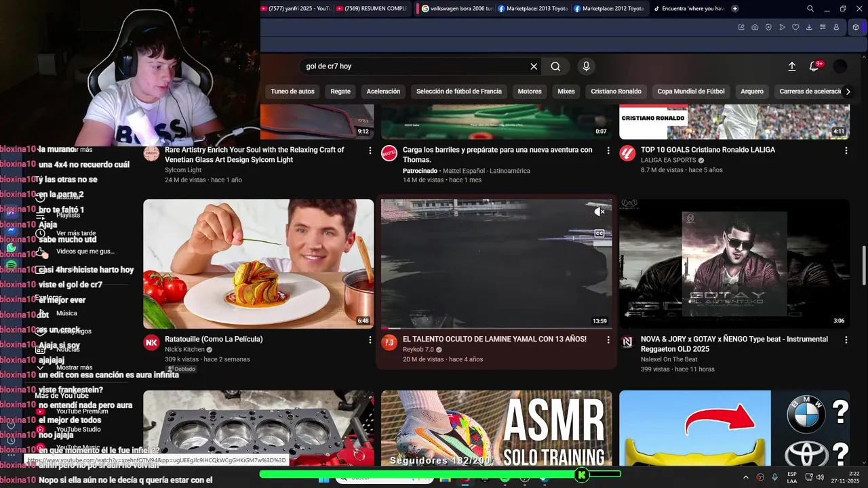Image resolution: width=868 pixels, height=488 pixels.
Task: Switch to the TikTok 'Encuentra' tab
Action: coord(689,9)
